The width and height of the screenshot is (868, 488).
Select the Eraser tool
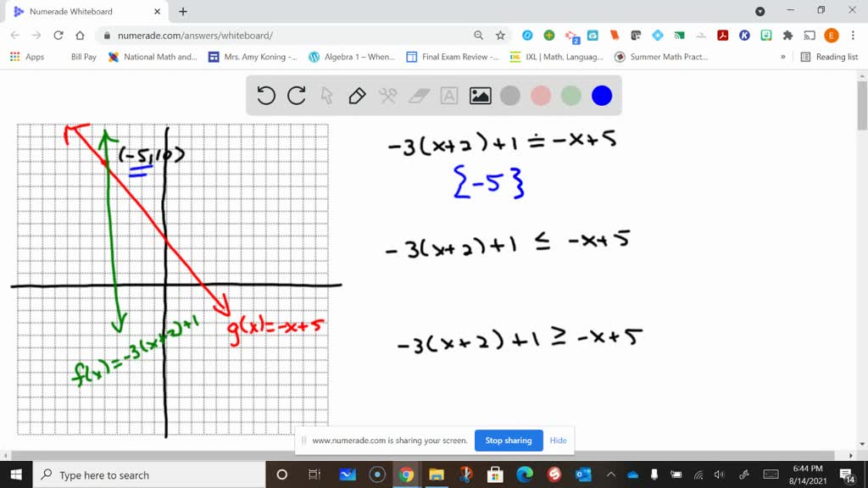(418, 96)
